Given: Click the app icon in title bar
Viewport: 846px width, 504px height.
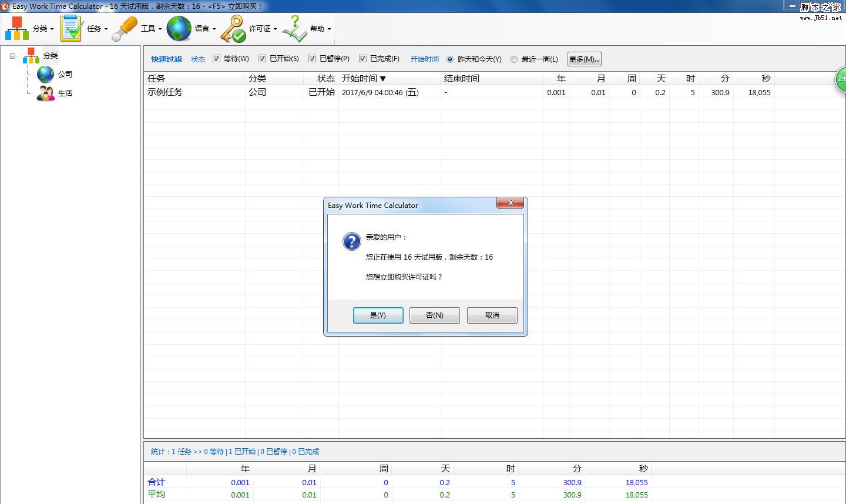Looking at the screenshot, I should (5, 6).
